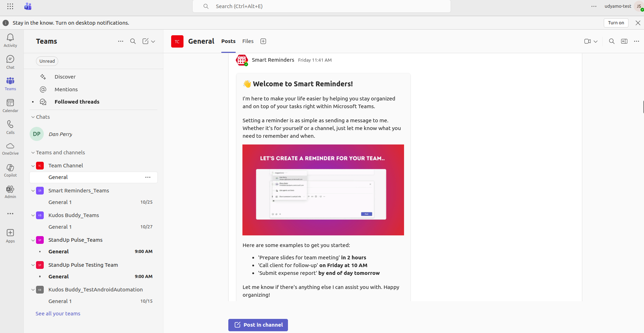Viewport: 644px width, 333px height.
Task: Click the Post in channel button
Action: 258,325
